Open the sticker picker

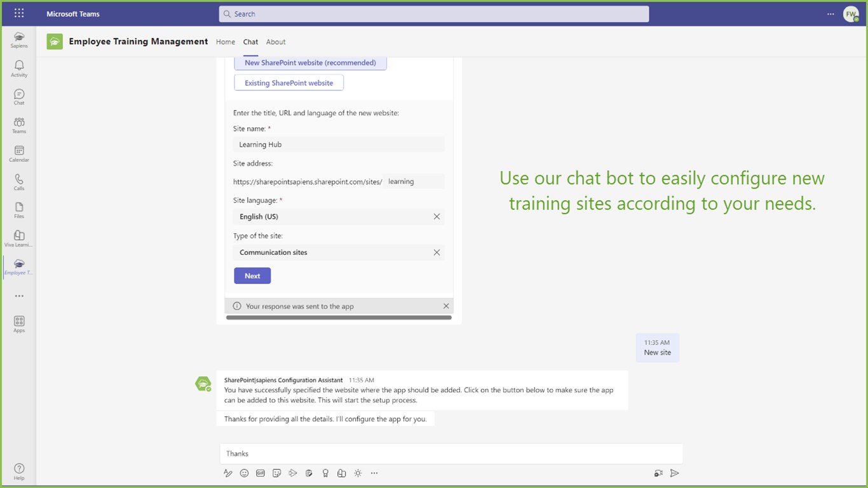(x=276, y=473)
